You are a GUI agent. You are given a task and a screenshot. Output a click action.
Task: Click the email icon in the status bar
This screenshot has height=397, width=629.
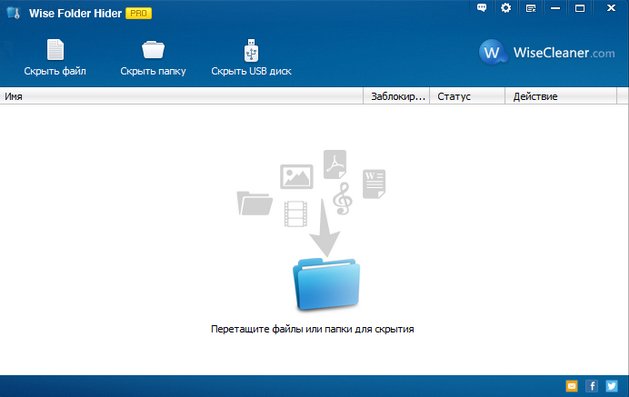(x=572, y=386)
